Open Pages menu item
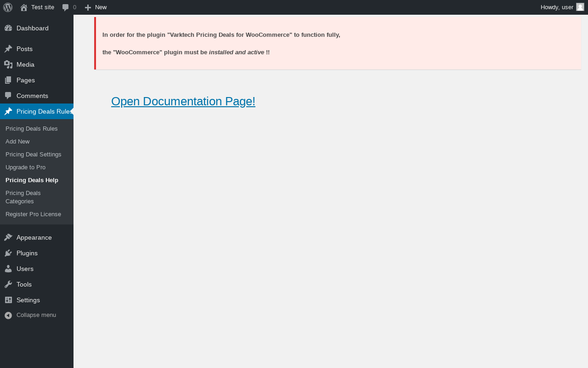Viewport: 588px width, 368px height. pyautogui.click(x=37, y=80)
